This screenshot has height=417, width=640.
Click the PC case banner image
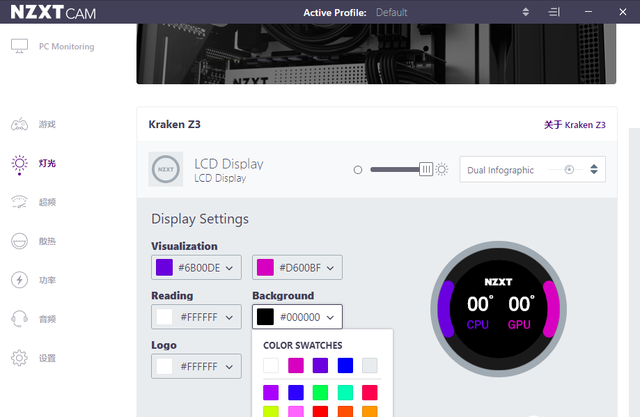point(376,53)
